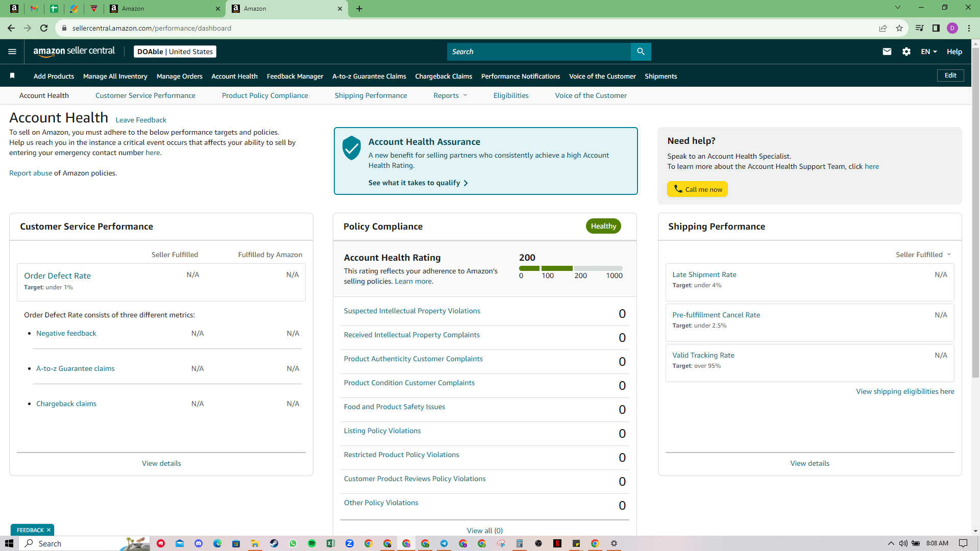Open Performance Notifications in the nav bar
The image size is (980, 551).
521,76
